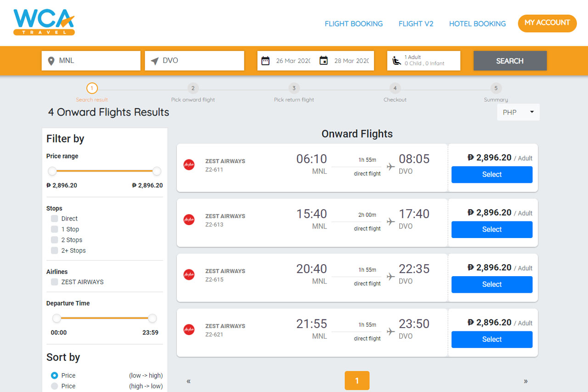This screenshot has height=392, width=588.
Task: Click the AirAsia logo on flight Z2-621
Action: tap(189, 330)
